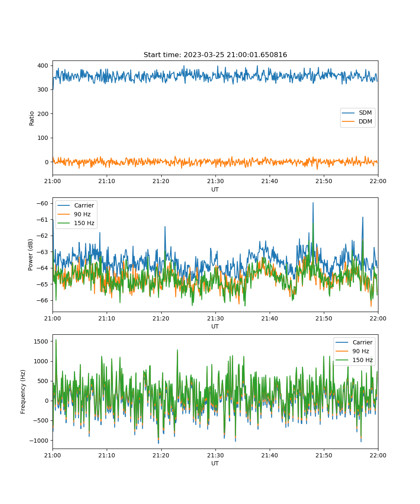Click the UT label under the power plot
The image size is (420, 504).
215,326
